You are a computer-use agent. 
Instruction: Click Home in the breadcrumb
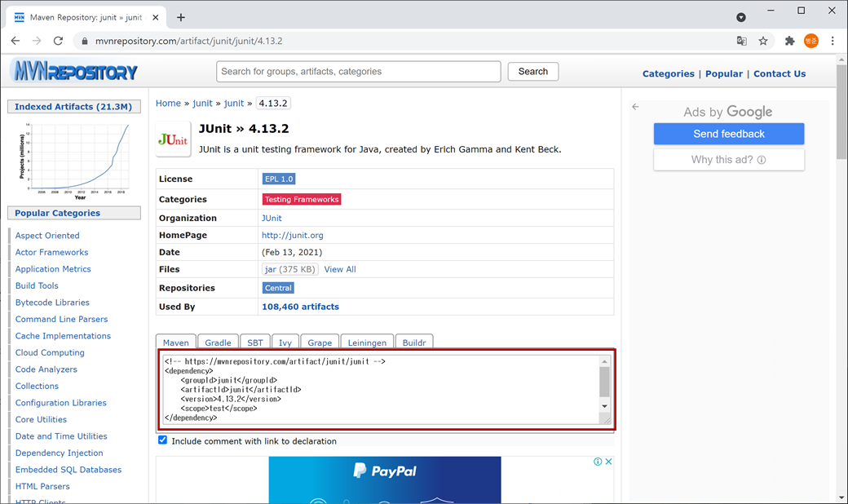[168, 104]
